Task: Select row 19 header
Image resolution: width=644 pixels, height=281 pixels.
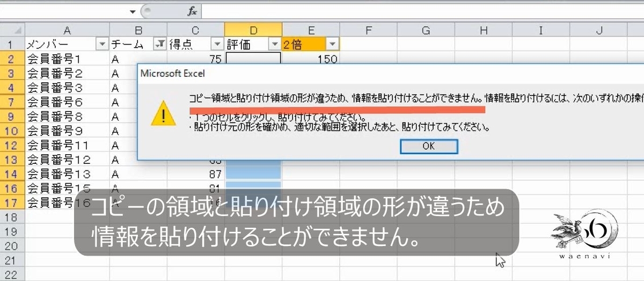Action: [x=12, y=232]
